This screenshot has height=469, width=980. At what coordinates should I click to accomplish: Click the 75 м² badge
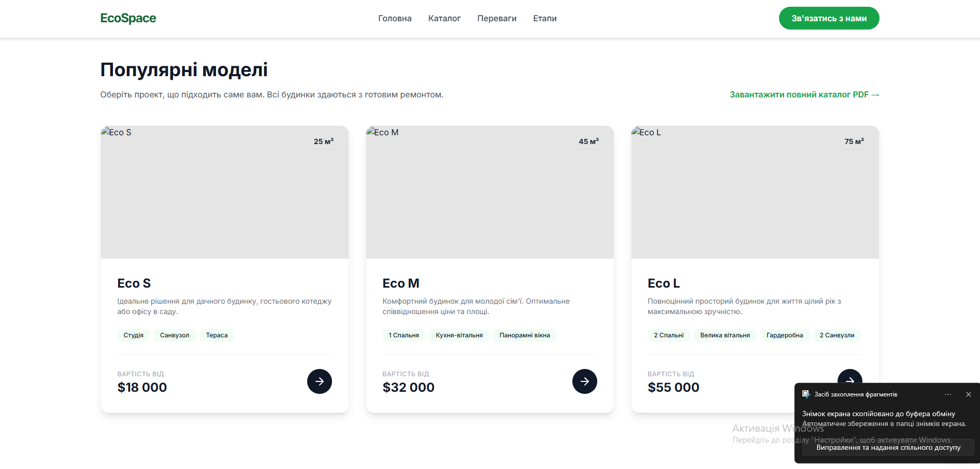click(854, 141)
